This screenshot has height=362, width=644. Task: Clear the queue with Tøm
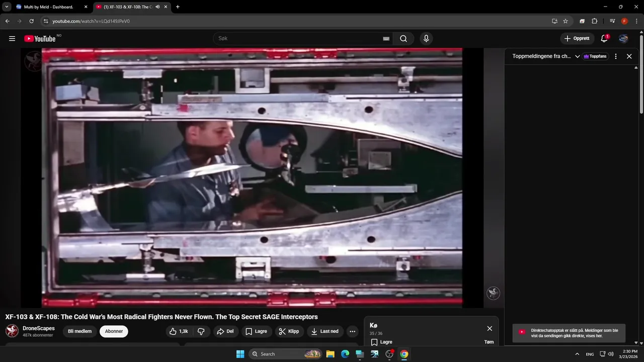tap(489, 342)
